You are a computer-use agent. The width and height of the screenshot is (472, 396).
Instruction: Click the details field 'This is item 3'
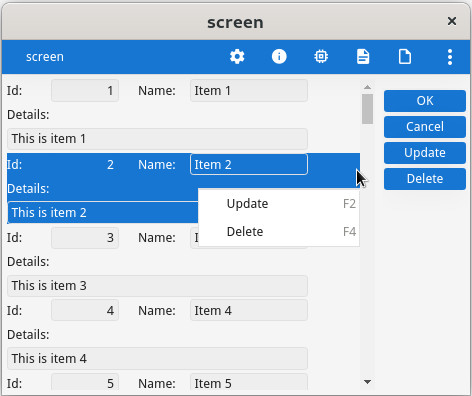(157, 286)
